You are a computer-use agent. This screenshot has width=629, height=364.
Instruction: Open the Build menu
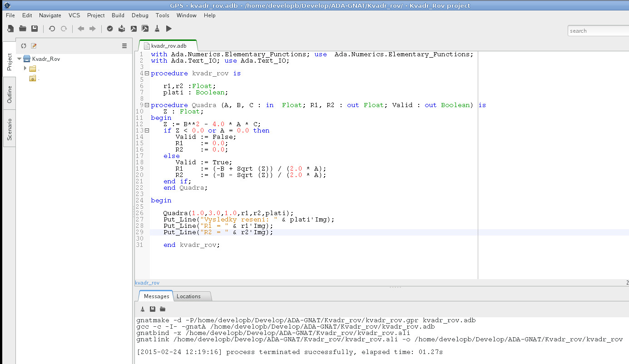118,15
